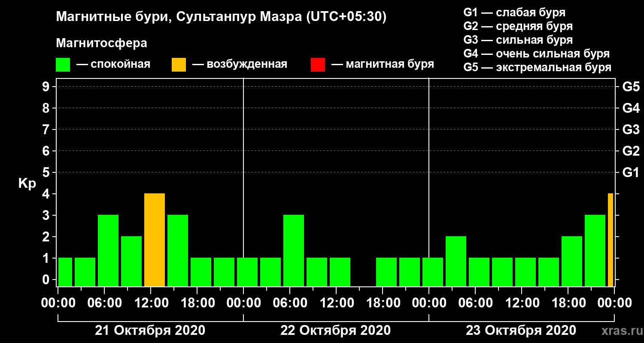Image resolution: width=644 pixels, height=343 pixels.
Task: Click the bar crossing midnight into 23 October
Action: click(x=433, y=272)
